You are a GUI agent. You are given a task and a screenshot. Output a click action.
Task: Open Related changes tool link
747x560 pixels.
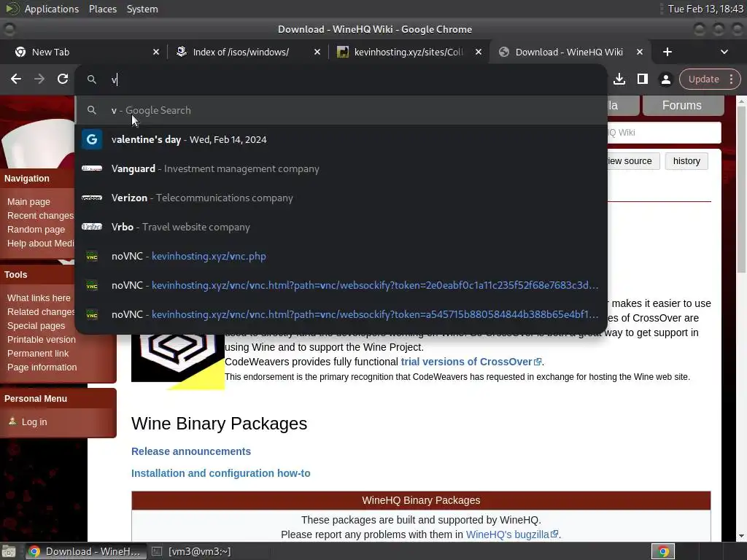click(x=41, y=312)
